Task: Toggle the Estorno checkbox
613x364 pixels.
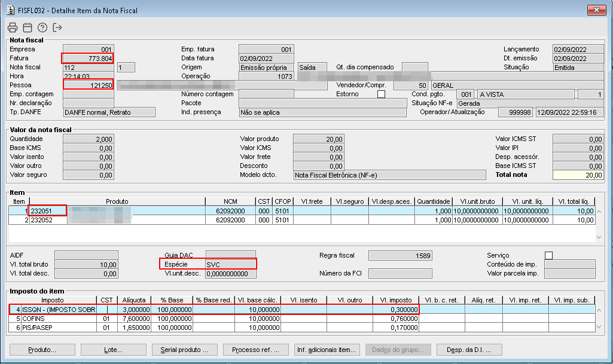Action: point(381,94)
